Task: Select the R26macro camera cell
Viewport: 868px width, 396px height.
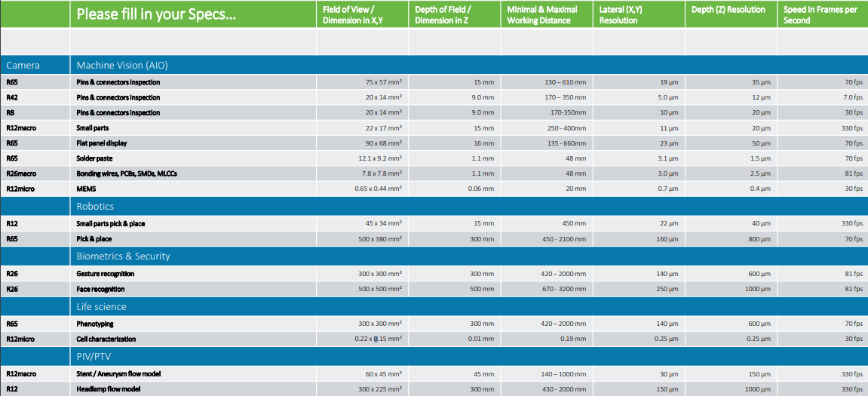Action: click(21, 173)
